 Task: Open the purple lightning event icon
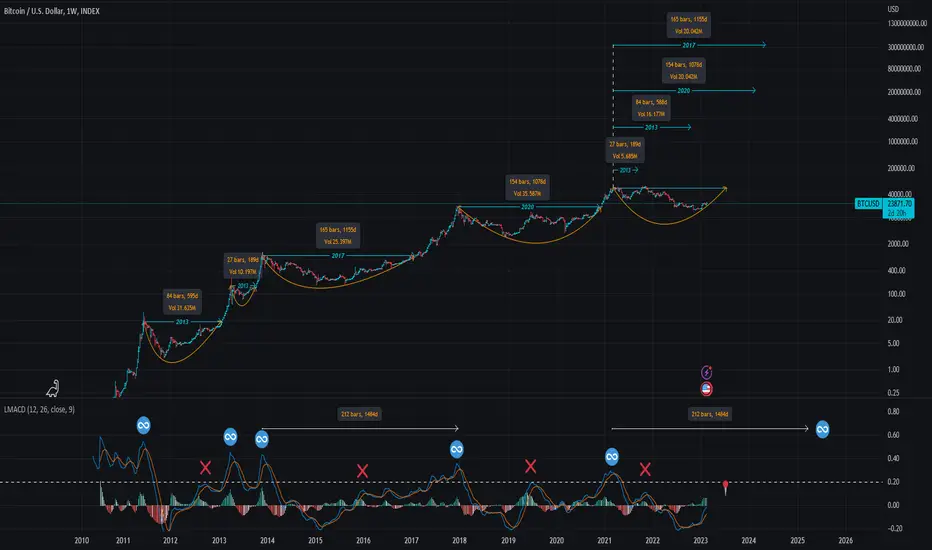tap(706, 372)
